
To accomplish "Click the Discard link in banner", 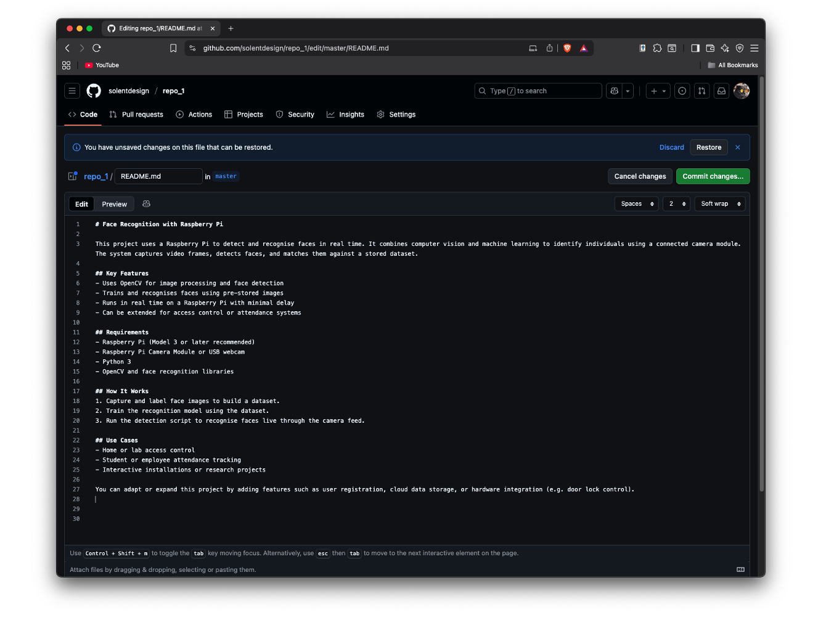I will [x=671, y=147].
